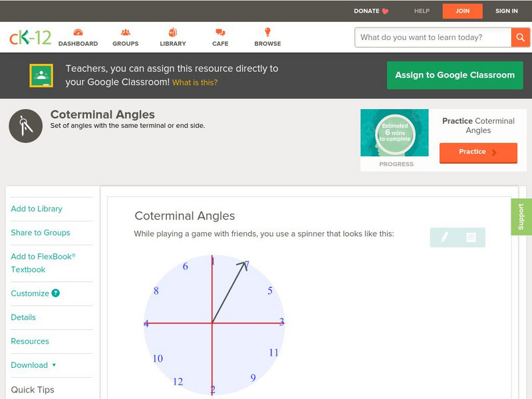
Task: Click the Practice Coterminal Angles text
Action: point(478,126)
